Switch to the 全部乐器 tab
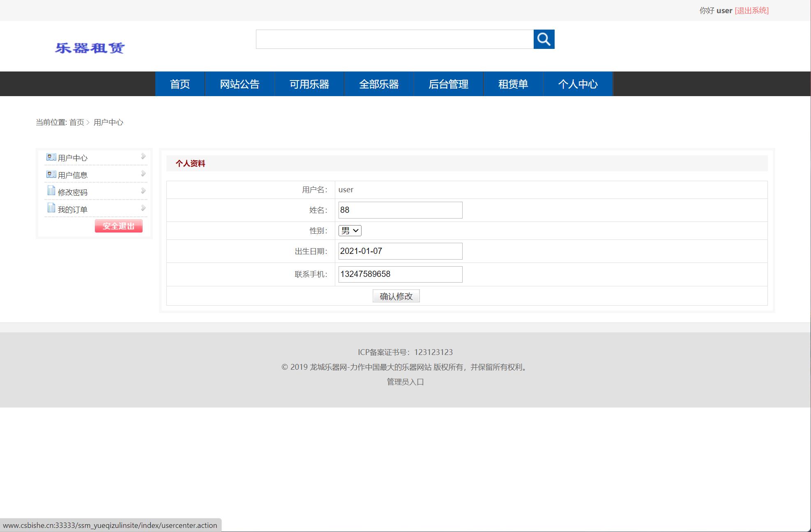Image resolution: width=811 pixels, height=532 pixels. [379, 84]
